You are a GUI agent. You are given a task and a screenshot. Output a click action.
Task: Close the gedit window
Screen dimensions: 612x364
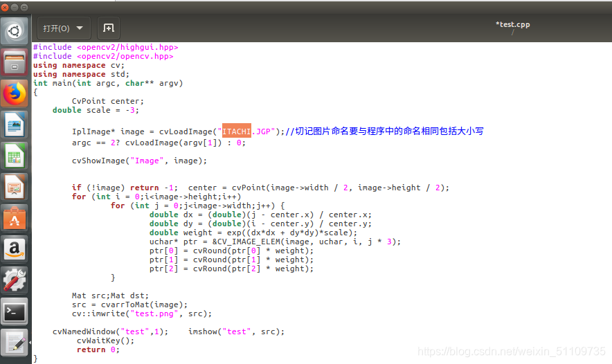(x=5, y=8)
